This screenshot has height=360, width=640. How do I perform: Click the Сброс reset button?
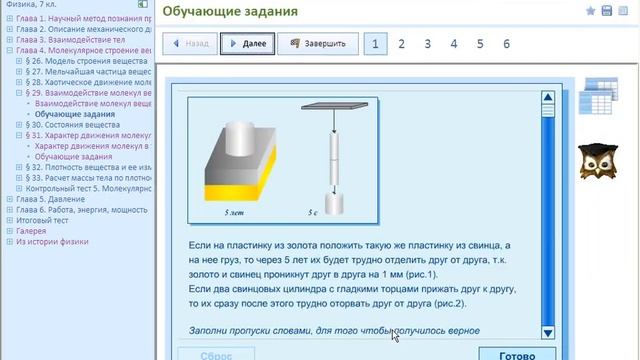(216, 354)
